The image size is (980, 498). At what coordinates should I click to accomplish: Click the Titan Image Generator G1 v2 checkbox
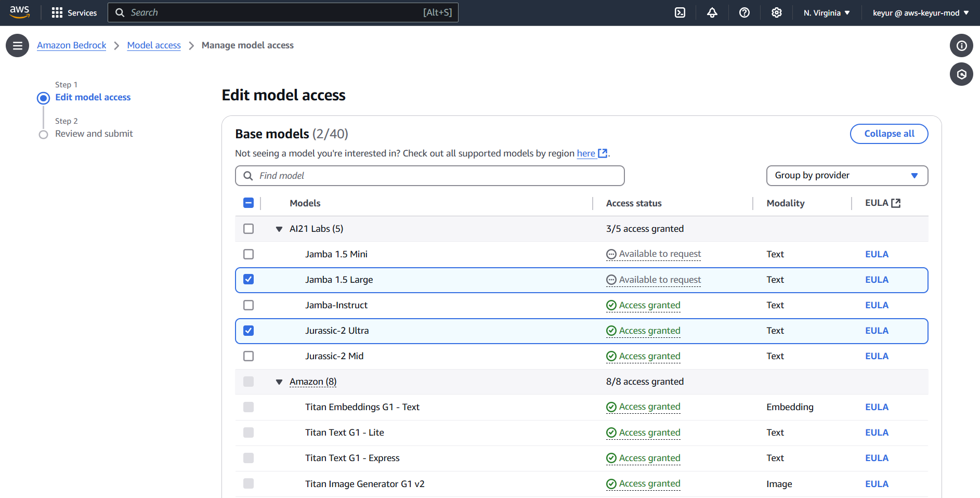(x=249, y=483)
